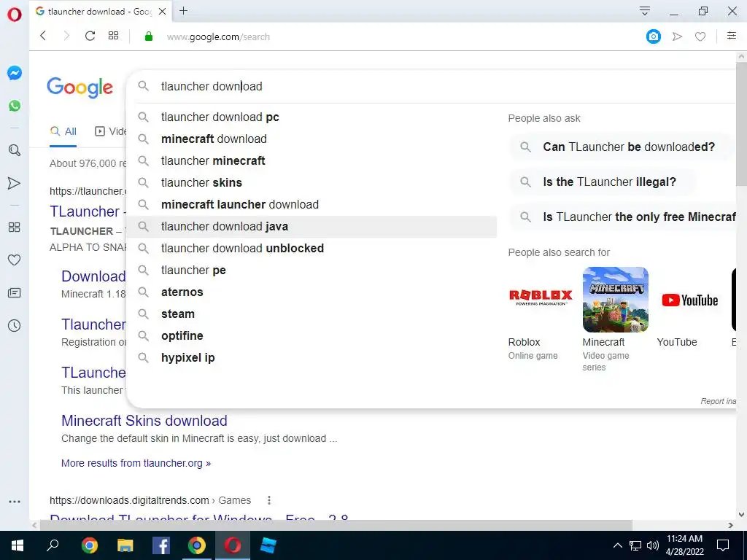Click the vertical page scrollbar

point(741,124)
